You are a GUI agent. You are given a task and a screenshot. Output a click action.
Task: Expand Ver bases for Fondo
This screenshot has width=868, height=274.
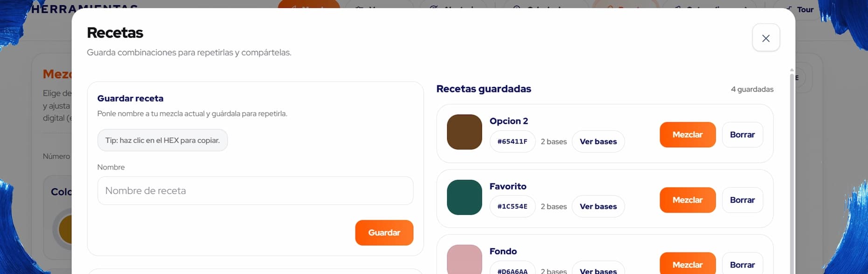click(598, 270)
